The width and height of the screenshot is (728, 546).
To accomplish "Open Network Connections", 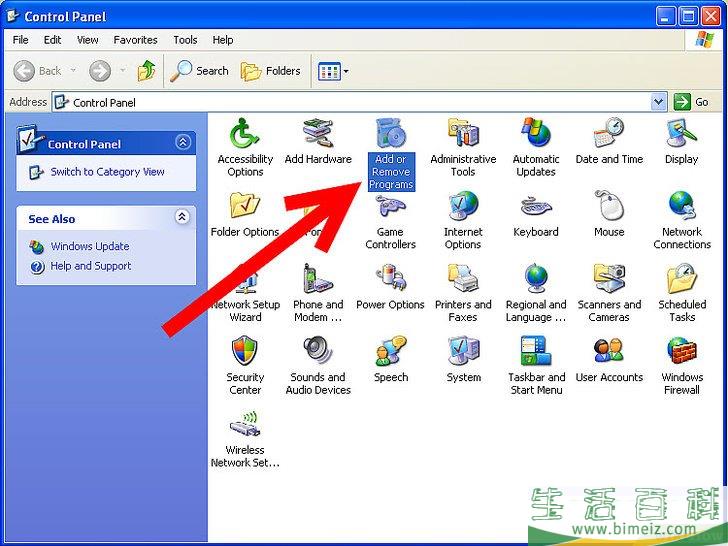I will (x=682, y=220).
